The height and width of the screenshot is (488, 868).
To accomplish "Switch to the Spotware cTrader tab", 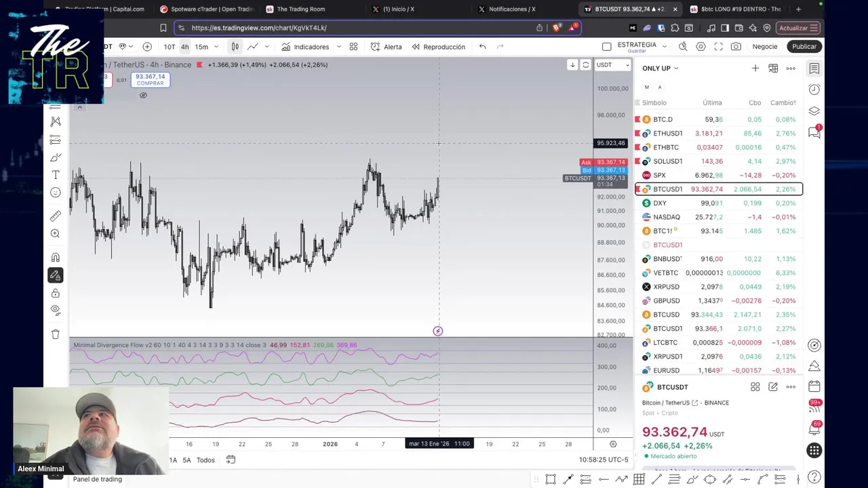I will click(x=207, y=9).
